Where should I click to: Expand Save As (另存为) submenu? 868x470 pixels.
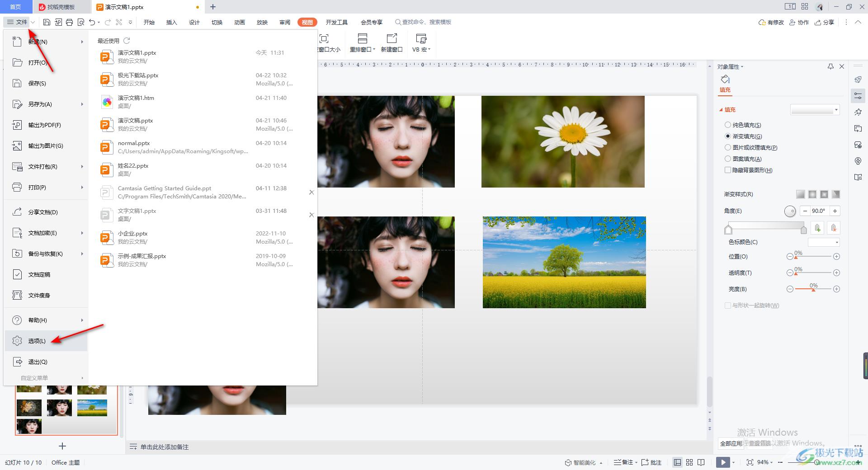(82, 104)
